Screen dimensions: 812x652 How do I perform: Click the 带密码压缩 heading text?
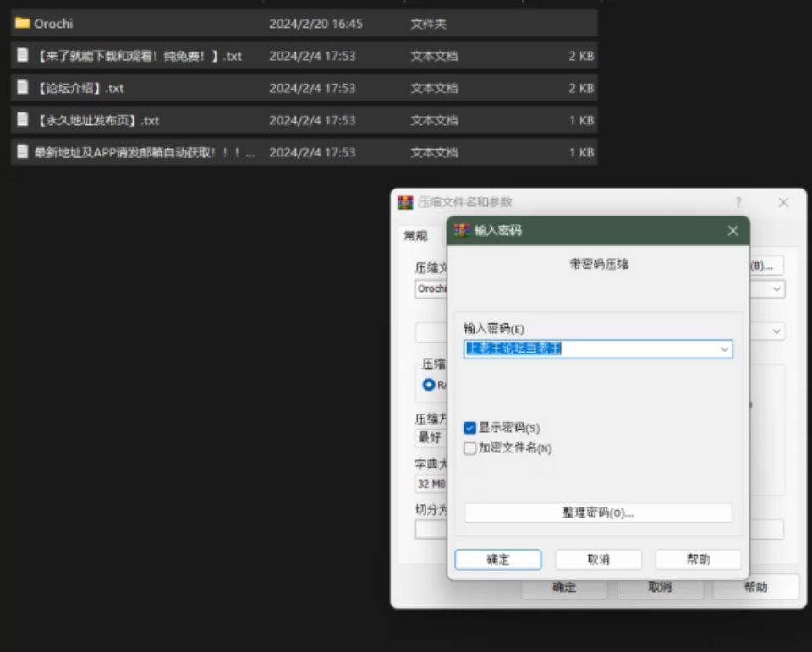coord(599,264)
